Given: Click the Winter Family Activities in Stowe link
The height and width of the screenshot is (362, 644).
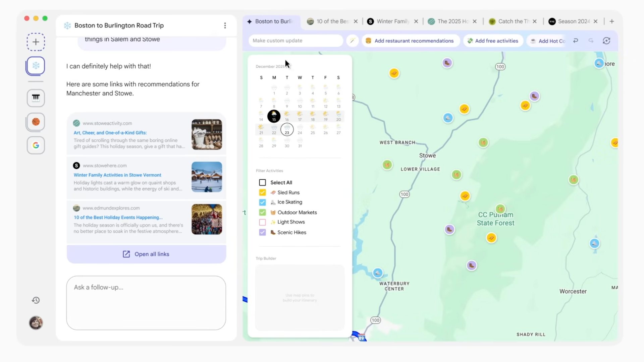Looking at the screenshot, I should [117, 175].
